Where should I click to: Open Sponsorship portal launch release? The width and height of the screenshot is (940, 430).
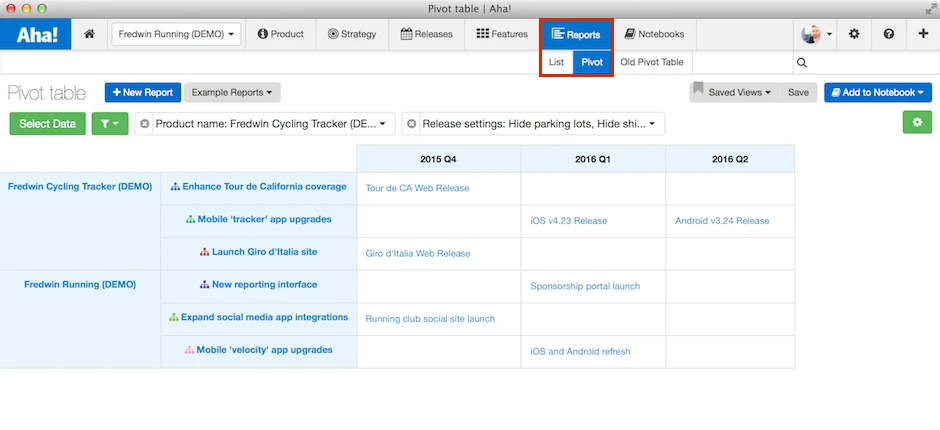point(585,286)
